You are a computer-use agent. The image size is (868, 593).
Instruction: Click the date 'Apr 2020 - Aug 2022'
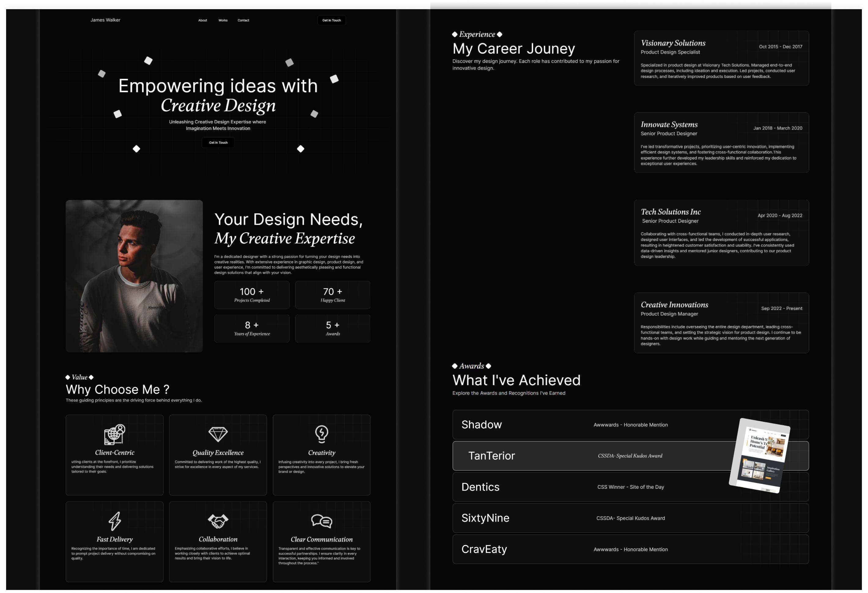pyautogui.click(x=779, y=215)
